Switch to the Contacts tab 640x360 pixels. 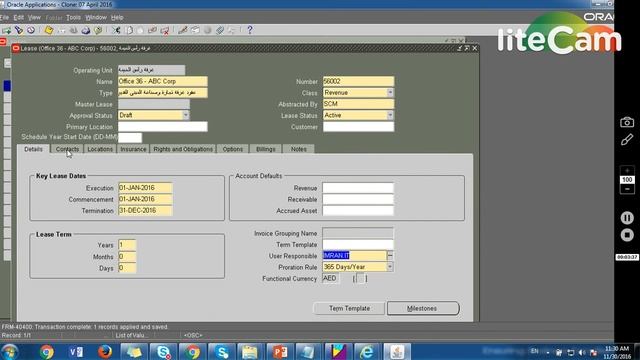[67, 149]
